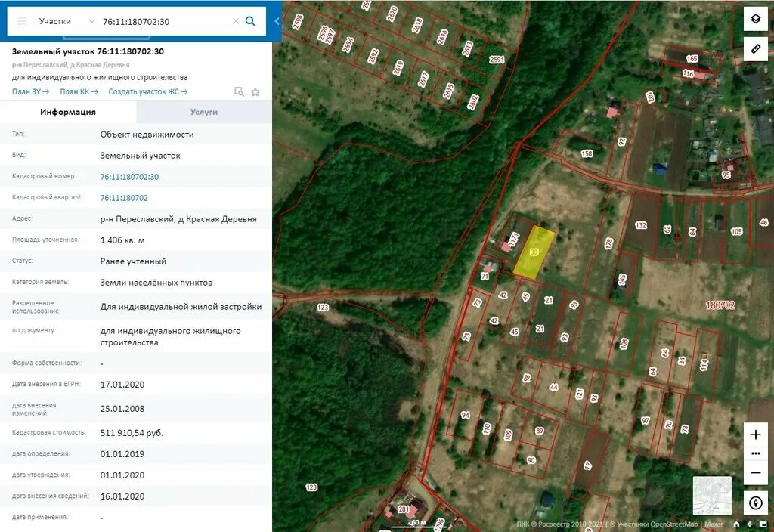The height and width of the screenshot is (532, 774).
Task: Switch to the Услуги tab
Action: pyautogui.click(x=204, y=112)
